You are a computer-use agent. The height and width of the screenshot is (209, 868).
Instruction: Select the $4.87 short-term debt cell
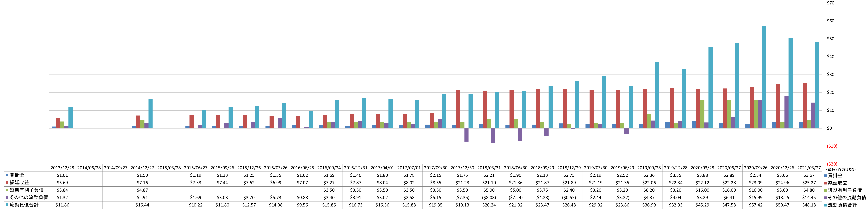click(x=142, y=190)
